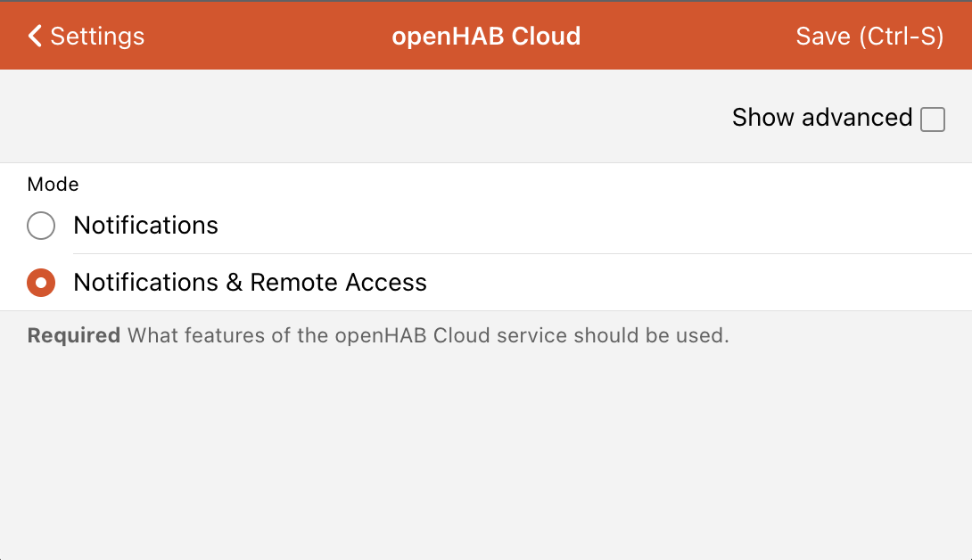Save the openHAB Cloud configuration
Screen dimensions: 972x560
pyautogui.click(x=869, y=37)
